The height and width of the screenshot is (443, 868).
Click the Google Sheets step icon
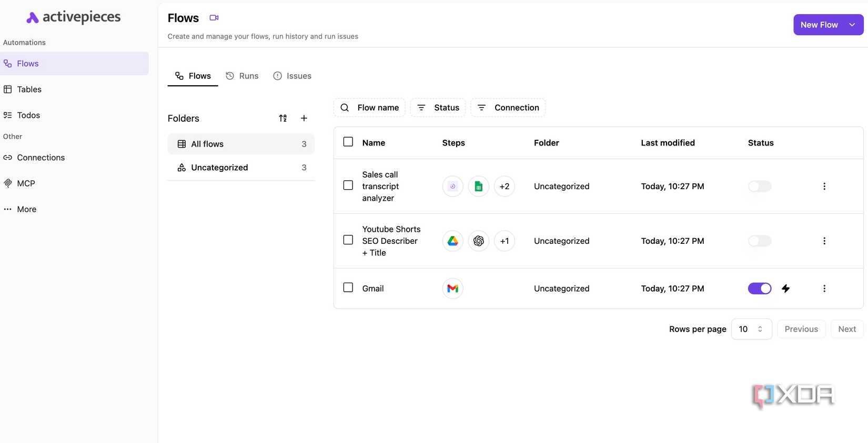(x=479, y=186)
